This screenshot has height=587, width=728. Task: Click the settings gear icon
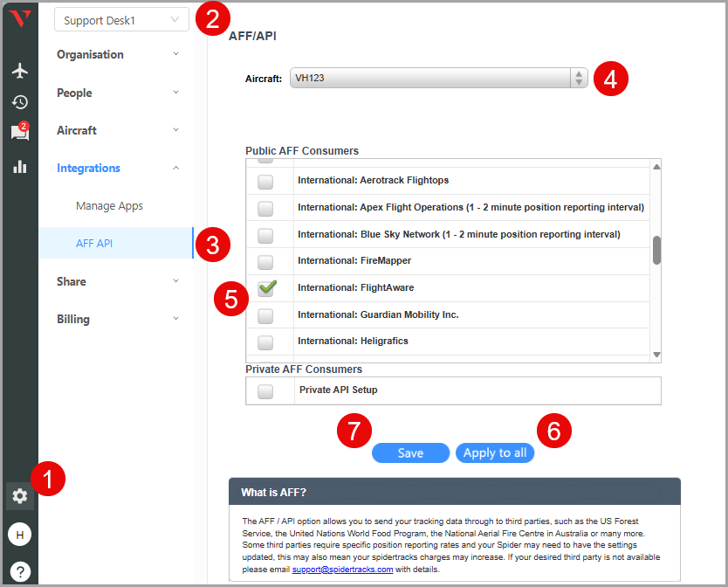[19, 496]
